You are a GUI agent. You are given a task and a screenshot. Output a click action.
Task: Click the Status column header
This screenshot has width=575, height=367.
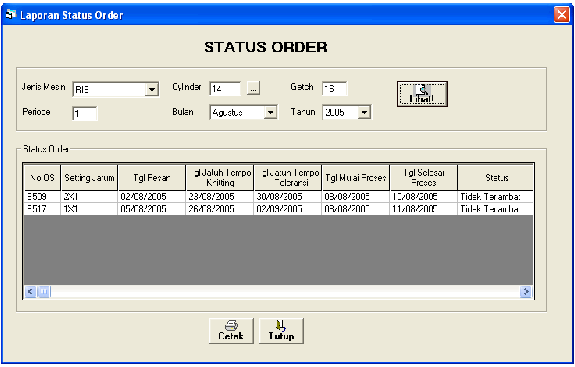495,177
